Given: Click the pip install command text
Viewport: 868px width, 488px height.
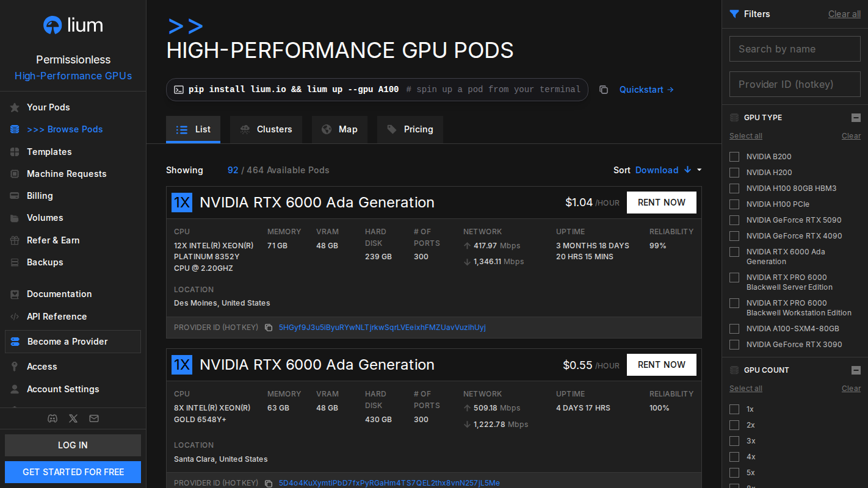Looking at the screenshot, I should tap(294, 90).
